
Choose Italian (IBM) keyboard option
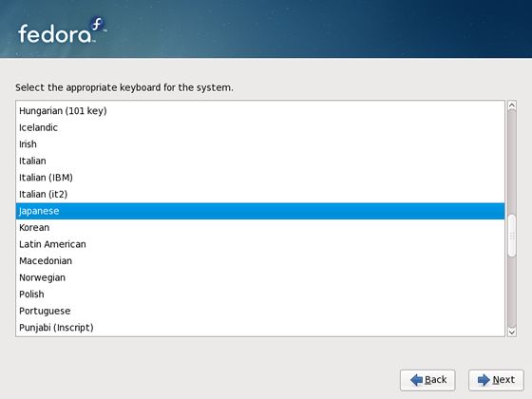[x=260, y=178]
